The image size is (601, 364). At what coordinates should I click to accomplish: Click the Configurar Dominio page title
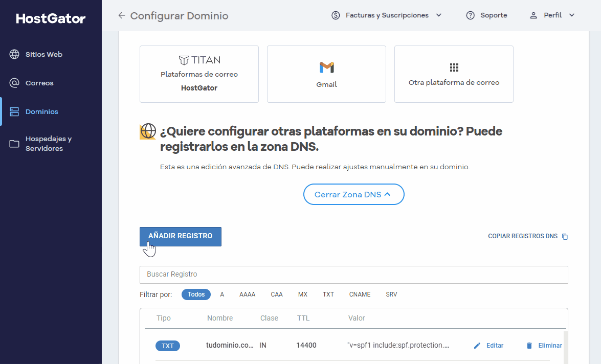point(179,16)
